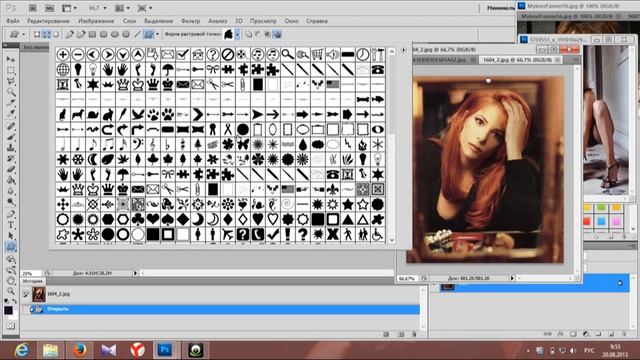The height and width of the screenshot is (360, 640).
Task: Open the shape picker flyout menu arrow
Action: (x=403, y=50)
